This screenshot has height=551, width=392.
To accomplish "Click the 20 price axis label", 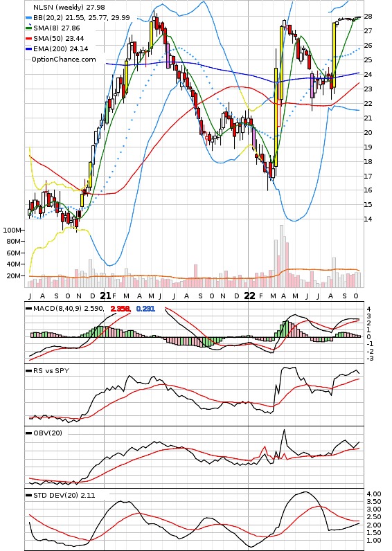I will [x=368, y=132].
